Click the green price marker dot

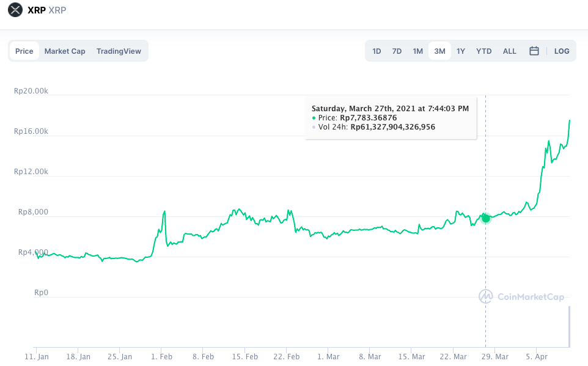(485, 218)
